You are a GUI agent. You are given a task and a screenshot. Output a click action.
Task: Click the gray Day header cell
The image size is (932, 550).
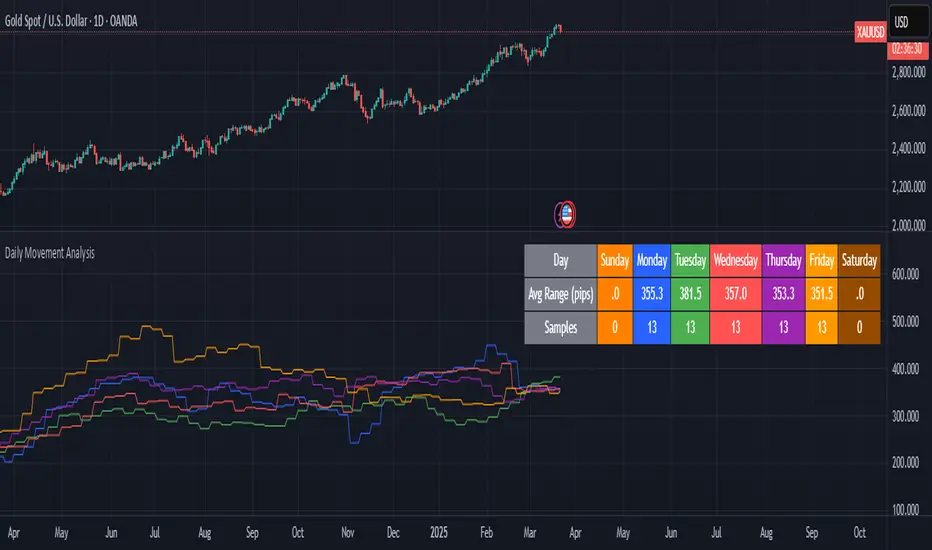(x=560, y=260)
